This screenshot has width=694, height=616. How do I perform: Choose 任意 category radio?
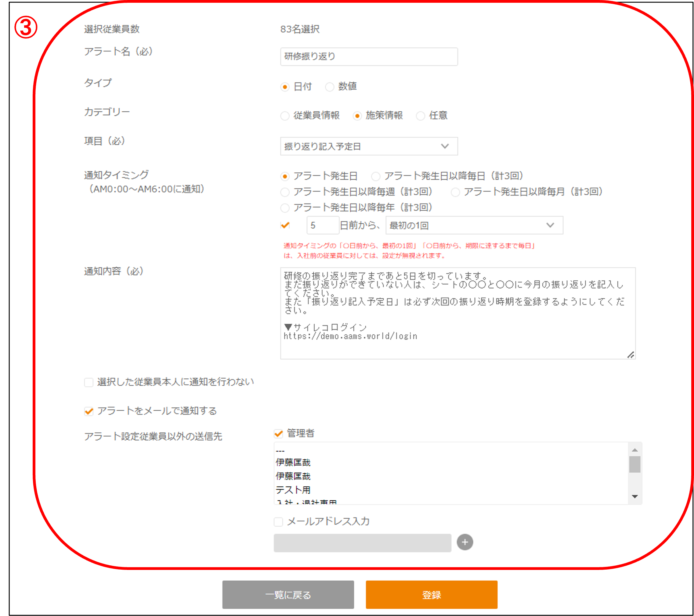[x=420, y=116]
